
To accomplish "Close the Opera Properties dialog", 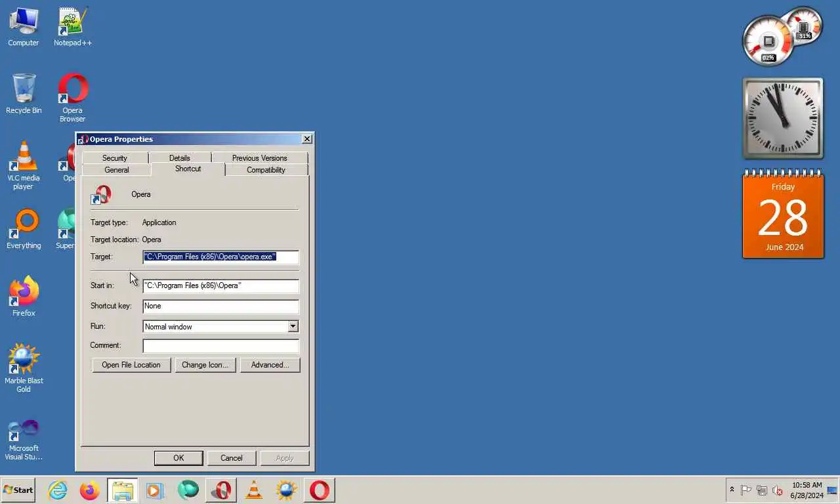I will pyautogui.click(x=306, y=139).
